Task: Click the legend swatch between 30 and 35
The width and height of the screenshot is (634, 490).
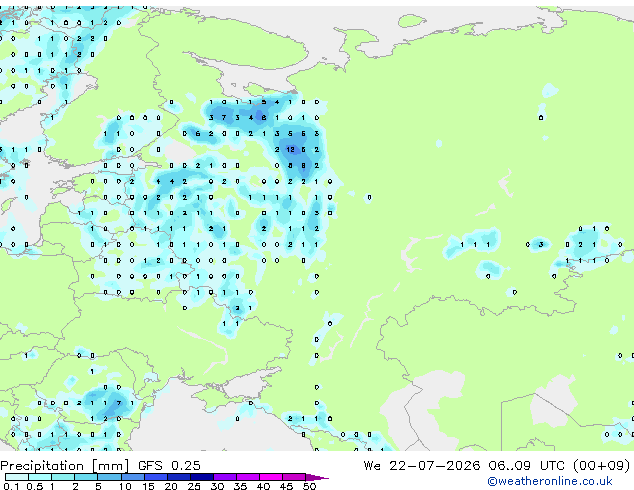Action: tap(224, 477)
